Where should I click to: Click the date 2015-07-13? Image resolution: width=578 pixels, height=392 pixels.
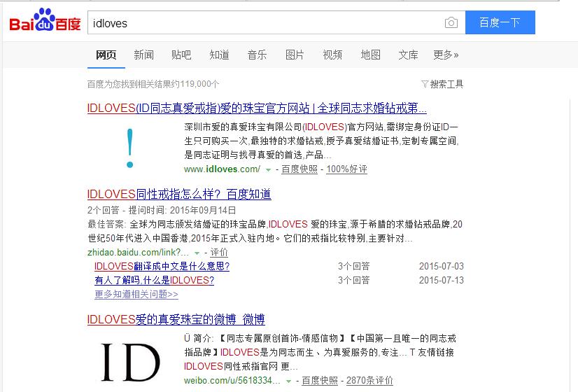(442, 280)
